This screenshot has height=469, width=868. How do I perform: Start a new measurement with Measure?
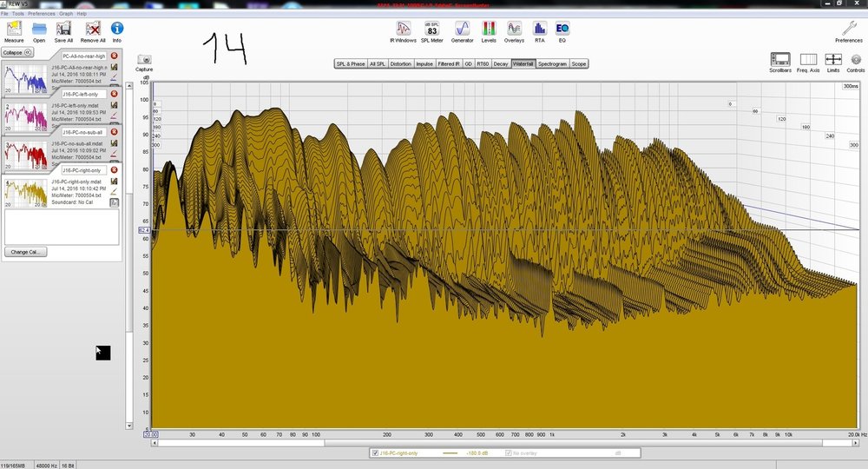click(14, 31)
